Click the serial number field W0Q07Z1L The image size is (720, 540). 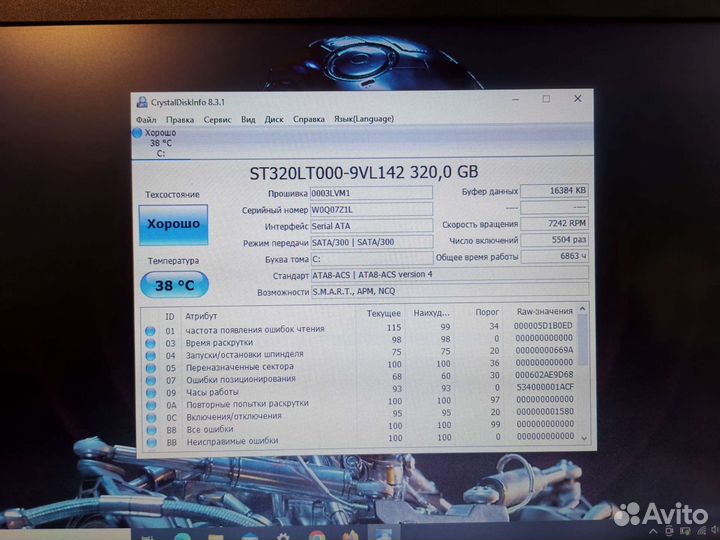pos(371,209)
